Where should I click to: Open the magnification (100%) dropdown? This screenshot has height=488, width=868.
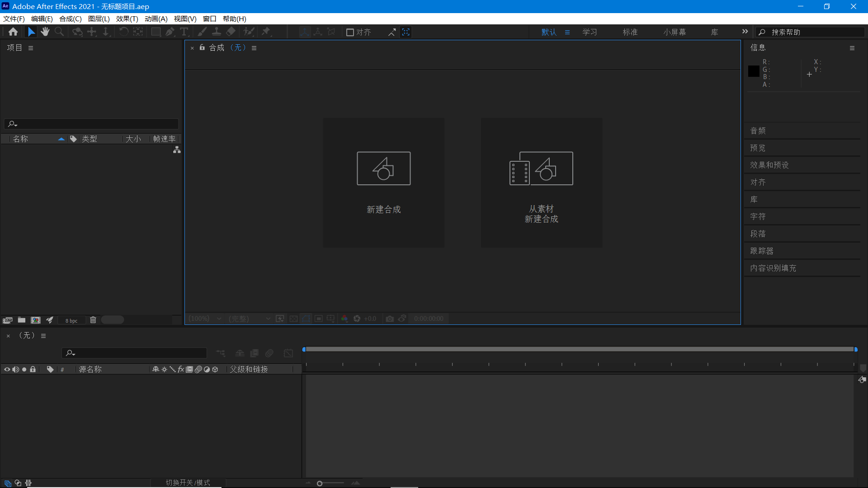[x=206, y=319]
